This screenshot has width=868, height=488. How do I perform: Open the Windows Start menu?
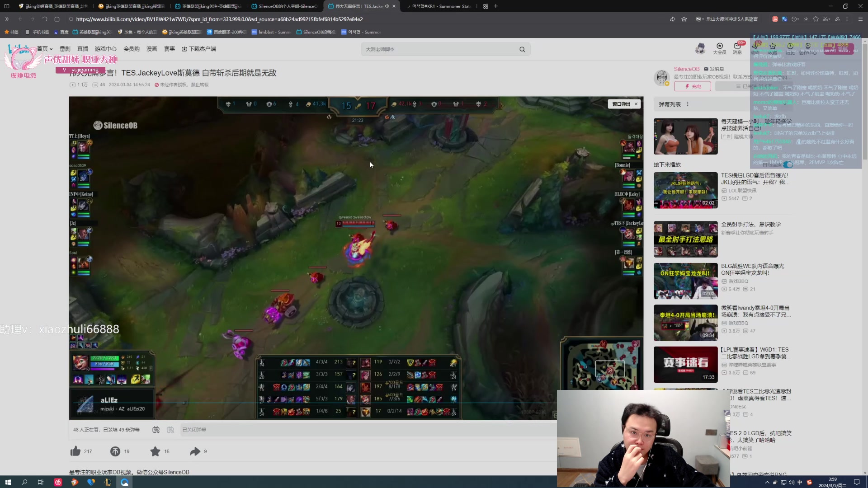pos(8,482)
